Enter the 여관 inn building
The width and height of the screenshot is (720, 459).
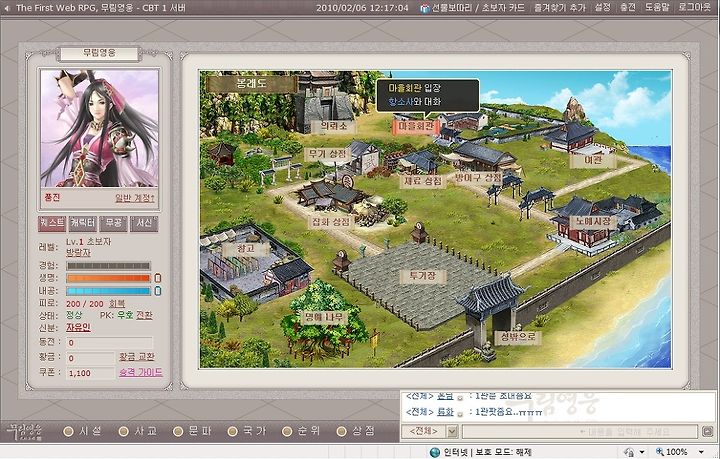click(592, 160)
